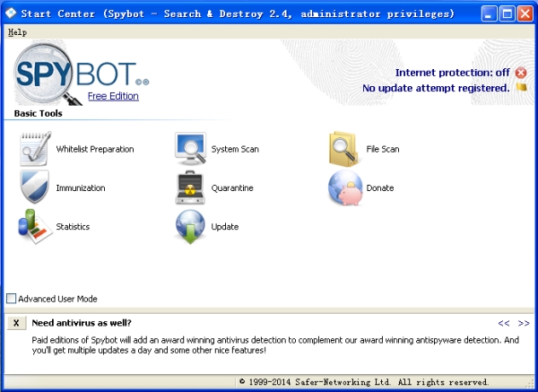This screenshot has height=392, width=538.
Task: Click 'No update attempt registered.' text
Action: coord(436,88)
